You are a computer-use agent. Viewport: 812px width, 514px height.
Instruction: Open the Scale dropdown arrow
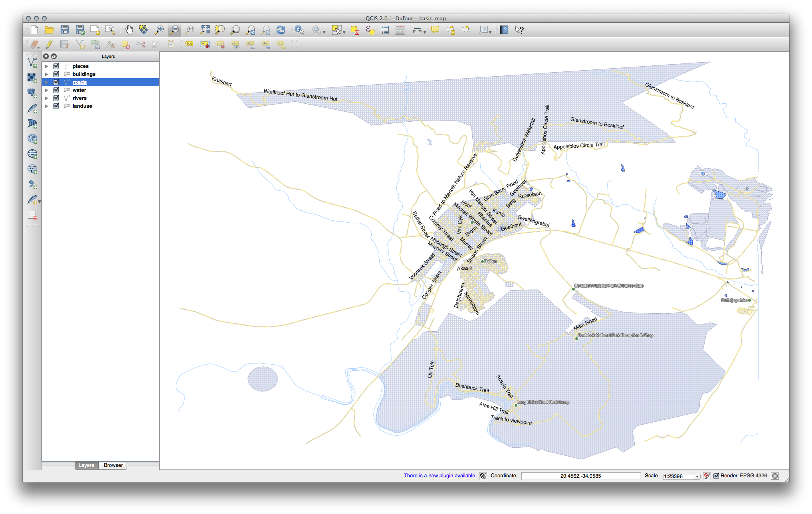tap(697, 476)
